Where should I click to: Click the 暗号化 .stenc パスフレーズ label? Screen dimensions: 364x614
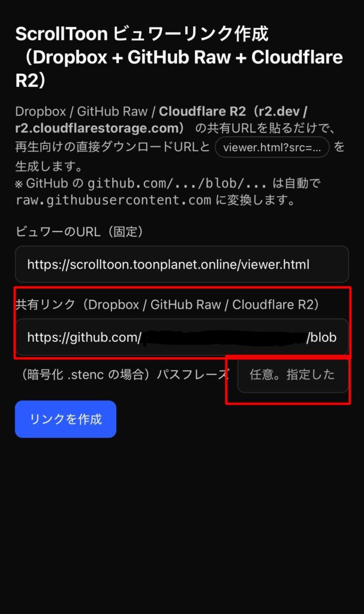[124, 375]
